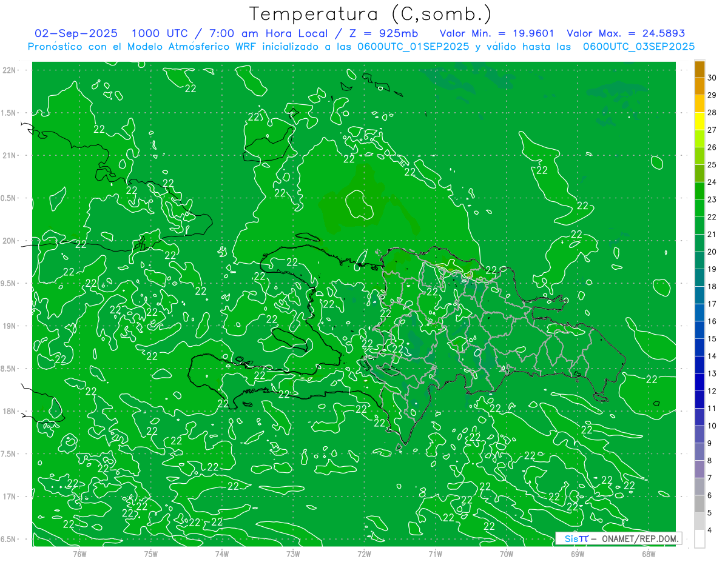The image size is (728, 562).
Task: Pick the green swatch between 22 and 23
Action: point(699,209)
